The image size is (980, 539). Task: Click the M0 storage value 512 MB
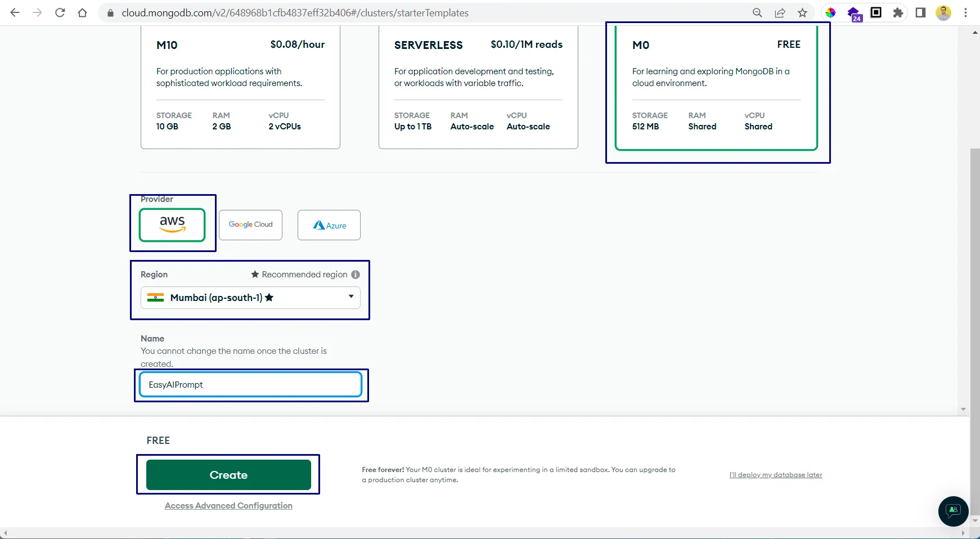[x=645, y=127]
